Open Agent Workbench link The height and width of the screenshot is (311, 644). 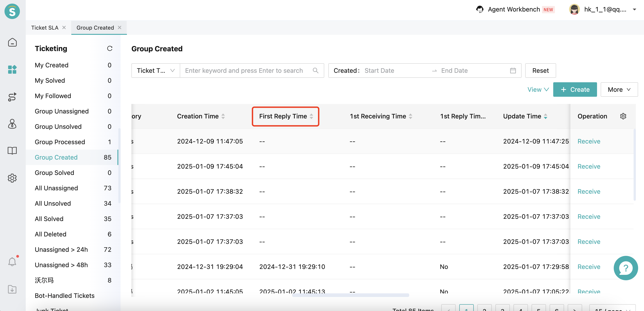tap(514, 9)
